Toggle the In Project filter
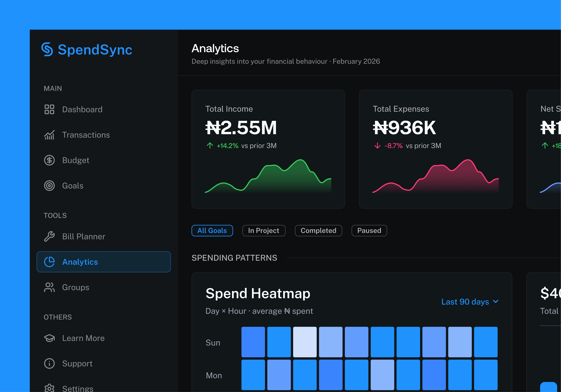561x392 pixels. (264, 231)
